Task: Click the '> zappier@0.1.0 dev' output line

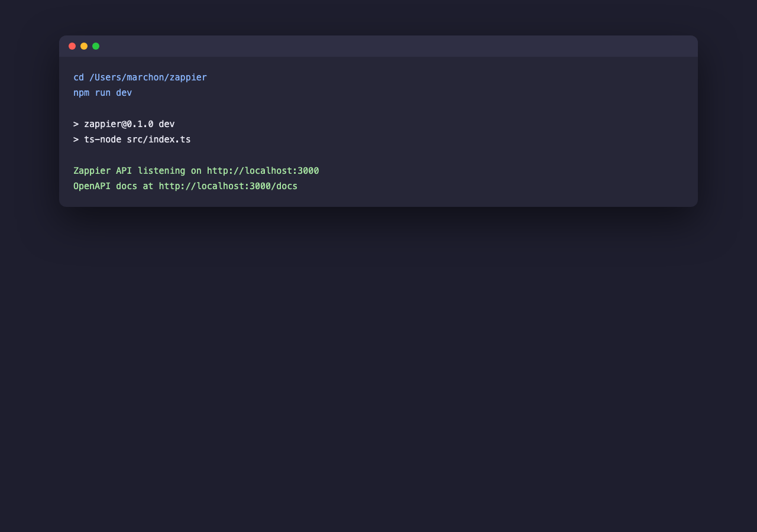Action: [124, 124]
